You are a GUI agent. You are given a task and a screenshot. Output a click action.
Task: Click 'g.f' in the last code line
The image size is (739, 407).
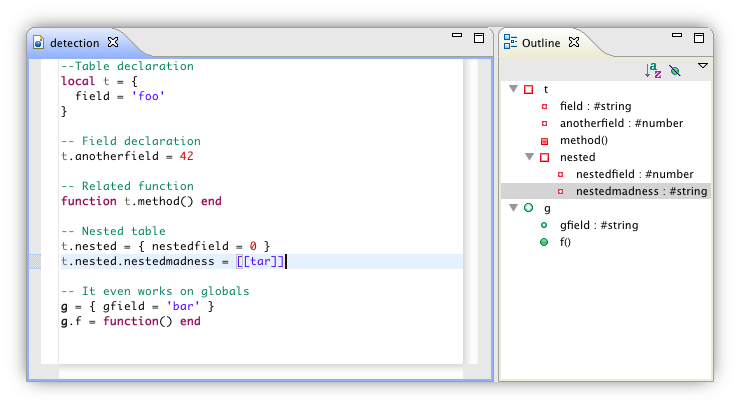click(x=71, y=321)
